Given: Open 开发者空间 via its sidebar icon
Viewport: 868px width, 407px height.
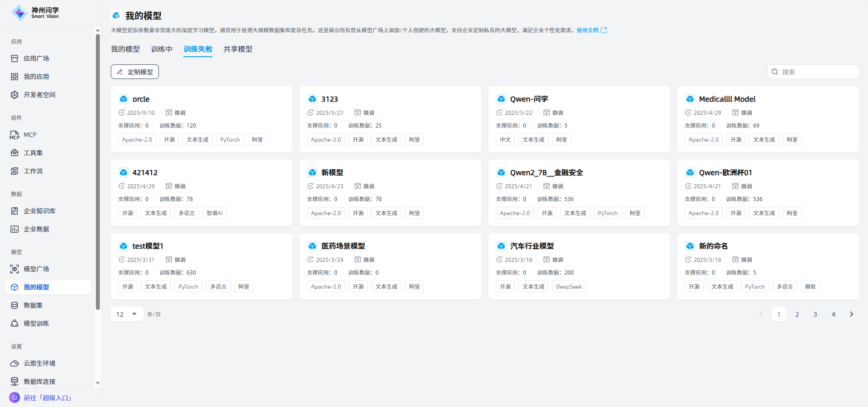Looking at the screenshot, I should [x=15, y=95].
